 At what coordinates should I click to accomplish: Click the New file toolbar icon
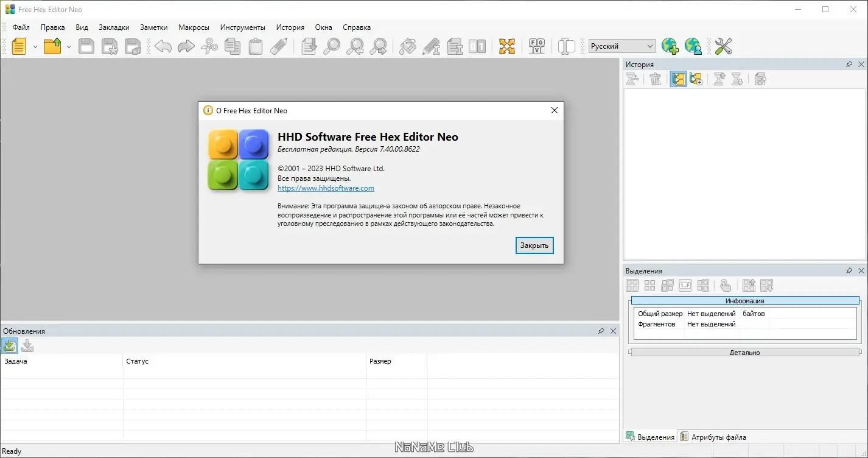(19, 46)
